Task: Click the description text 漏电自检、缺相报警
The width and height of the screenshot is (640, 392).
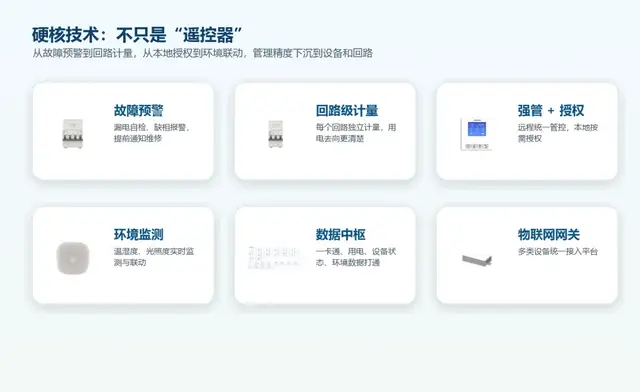Action: click(152, 133)
